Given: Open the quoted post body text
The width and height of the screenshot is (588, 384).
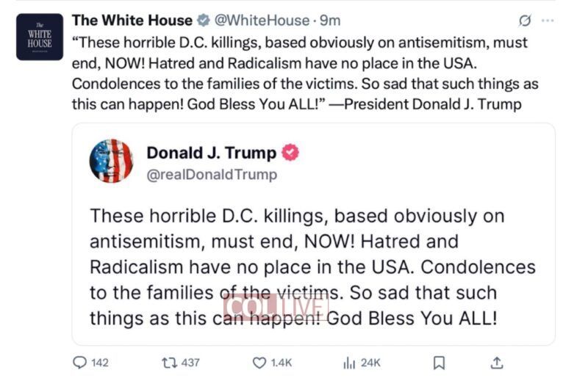Looking at the screenshot, I should pos(312,268).
